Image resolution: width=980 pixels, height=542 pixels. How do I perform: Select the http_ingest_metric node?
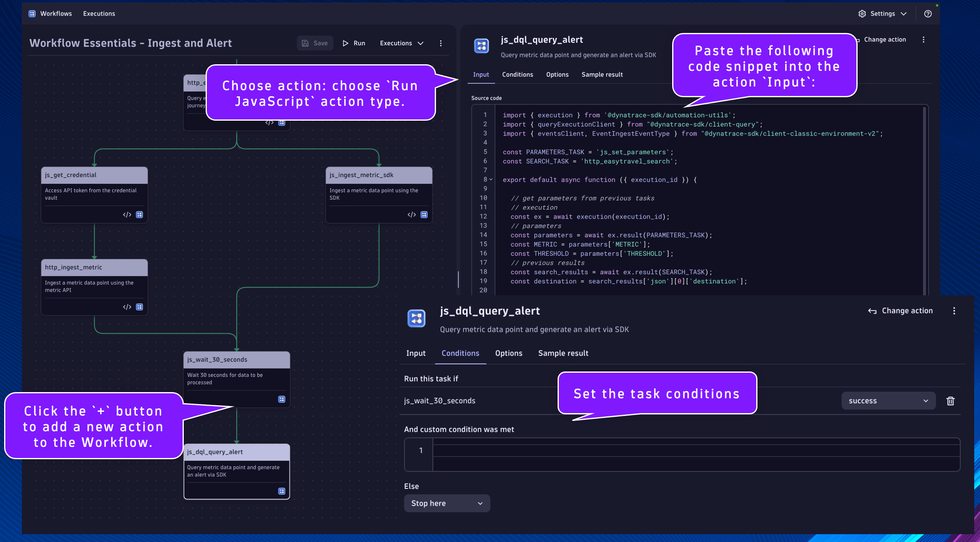coord(94,287)
